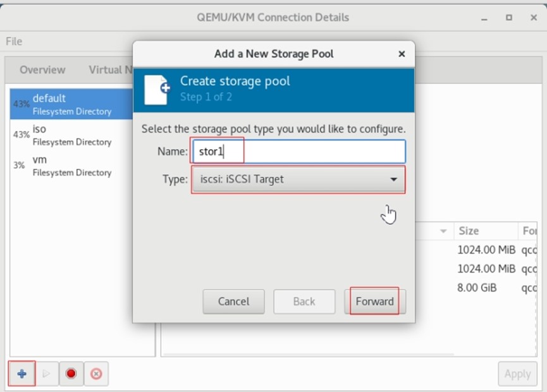Select the default storage pool
Screen dimensions: 547x392
[71, 104]
